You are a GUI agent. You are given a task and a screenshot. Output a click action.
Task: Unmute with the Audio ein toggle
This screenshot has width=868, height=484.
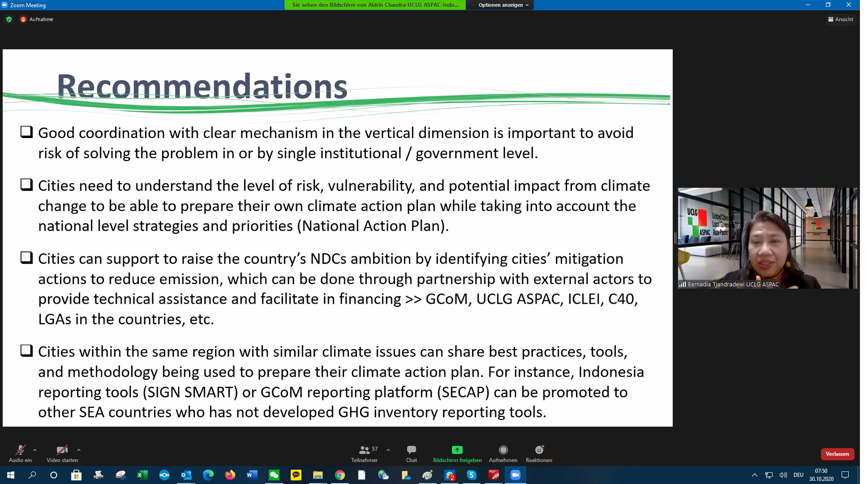(x=20, y=450)
